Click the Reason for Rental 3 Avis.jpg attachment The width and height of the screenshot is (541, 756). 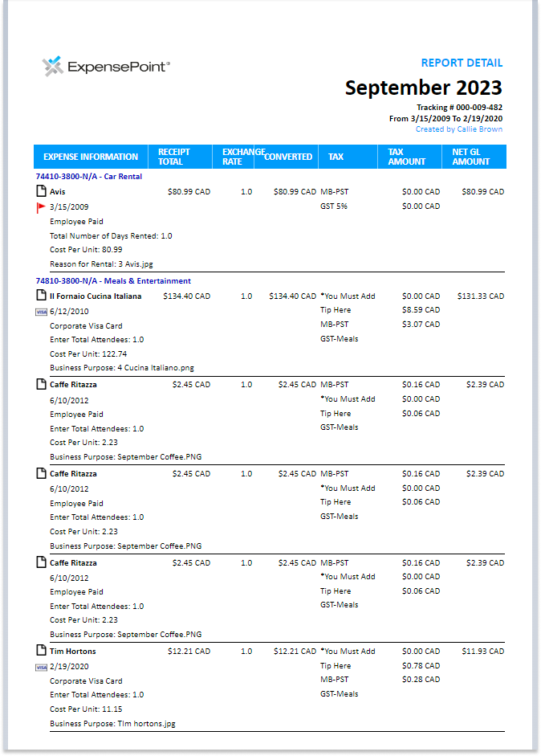tap(112, 264)
